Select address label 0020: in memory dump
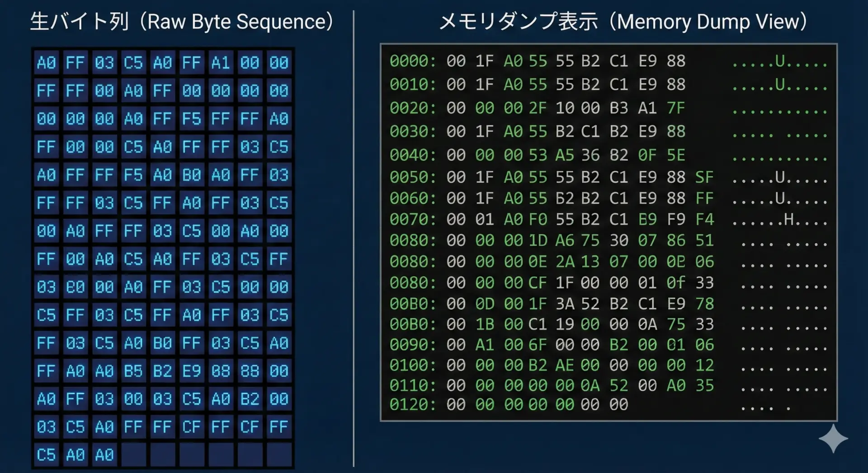This screenshot has height=473, width=868. pos(413,108)
